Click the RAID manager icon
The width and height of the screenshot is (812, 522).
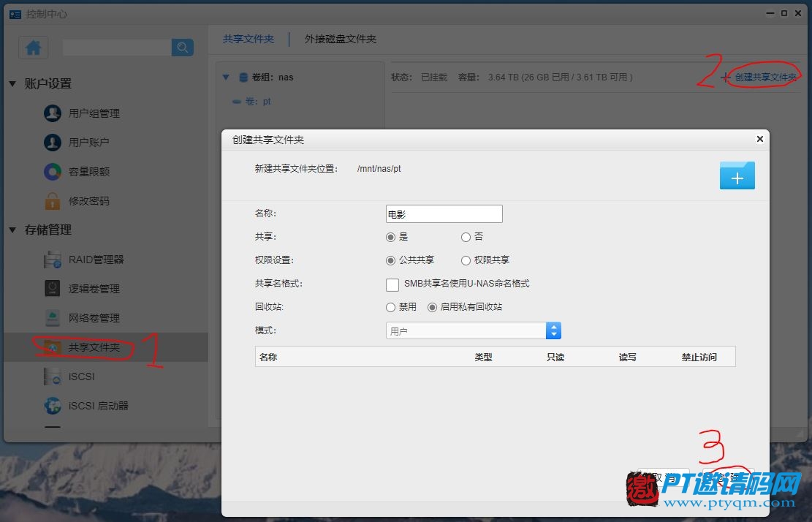53,260
